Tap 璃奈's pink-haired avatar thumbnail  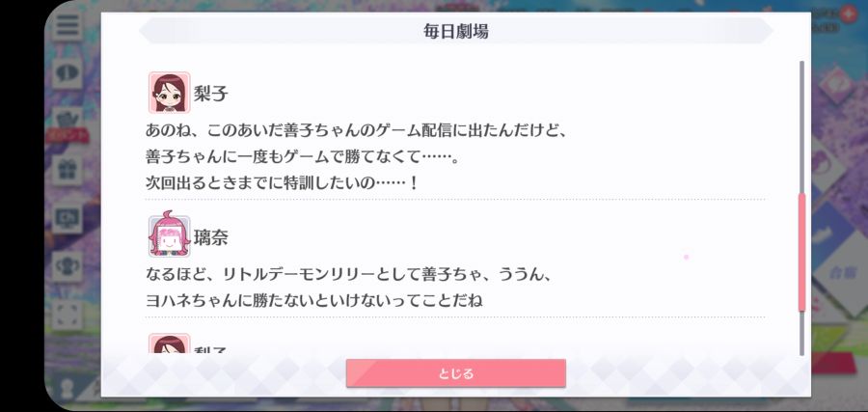click(x=169, y=236)
